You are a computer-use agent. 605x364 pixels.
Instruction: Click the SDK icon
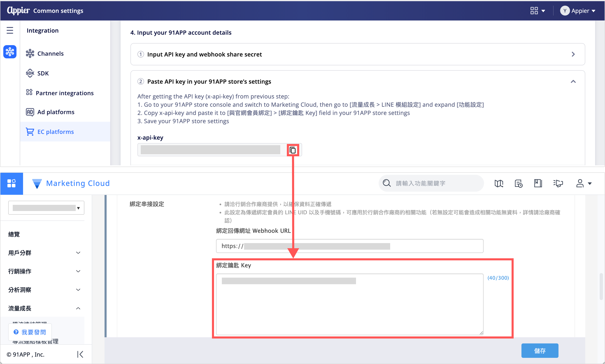30,73
